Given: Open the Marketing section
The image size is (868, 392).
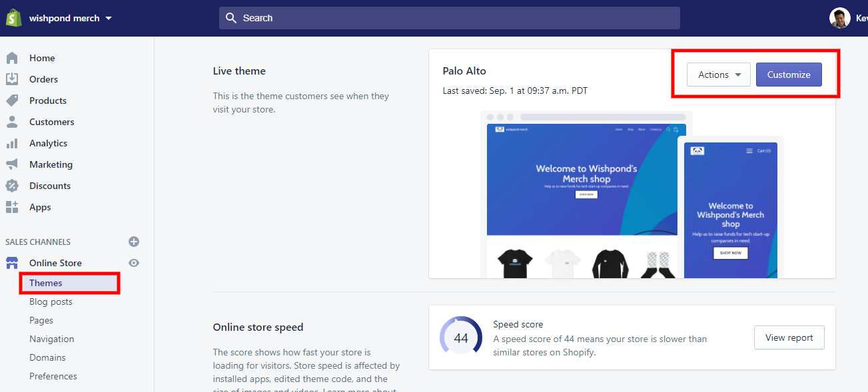Looking at the screenshot, I should 51,164.
